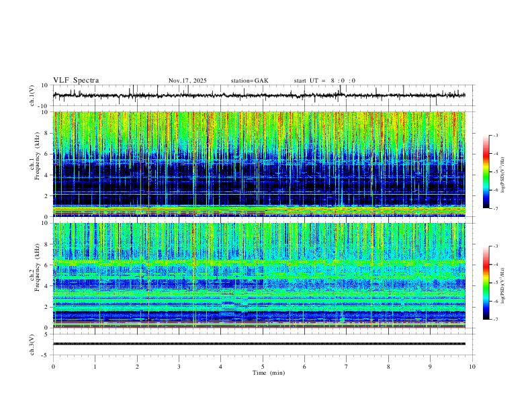Click the "7" tick on the Time axis
The width and height of the screenshot is (532, 411).
[x=346, y=367]
